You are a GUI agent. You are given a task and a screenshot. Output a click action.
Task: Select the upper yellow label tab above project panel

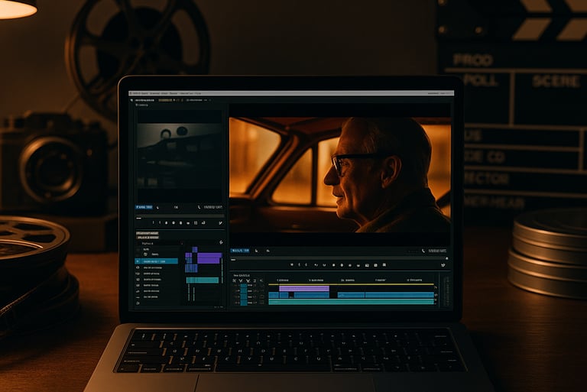click(x=147, y=233)
